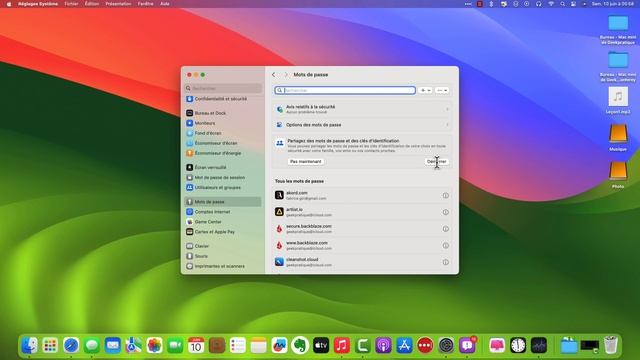Open the add password plus dropdown
The height and width of the screenshot is (360, 640).
(x=425, y=90)
